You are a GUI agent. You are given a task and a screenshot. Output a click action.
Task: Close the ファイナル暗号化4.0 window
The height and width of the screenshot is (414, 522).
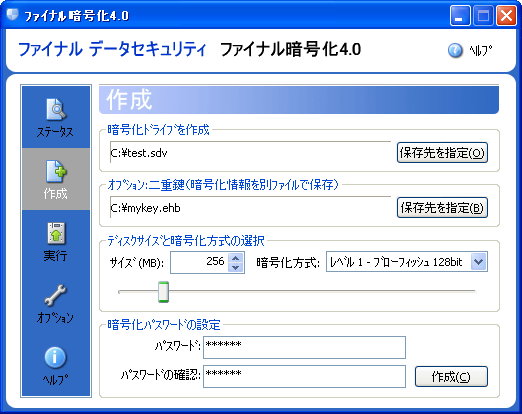506,16
